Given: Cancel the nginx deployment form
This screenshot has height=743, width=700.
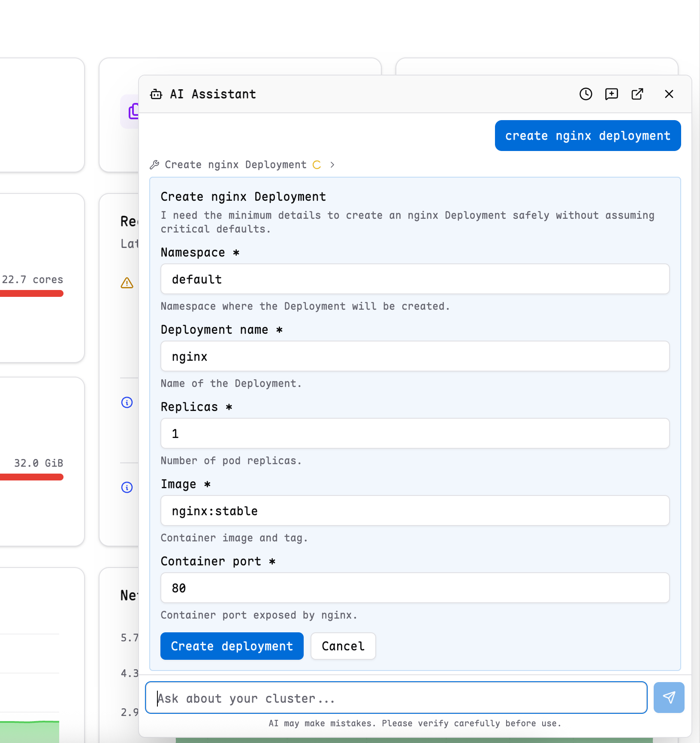Looking at the screenshot, I should tap(343, 646).
